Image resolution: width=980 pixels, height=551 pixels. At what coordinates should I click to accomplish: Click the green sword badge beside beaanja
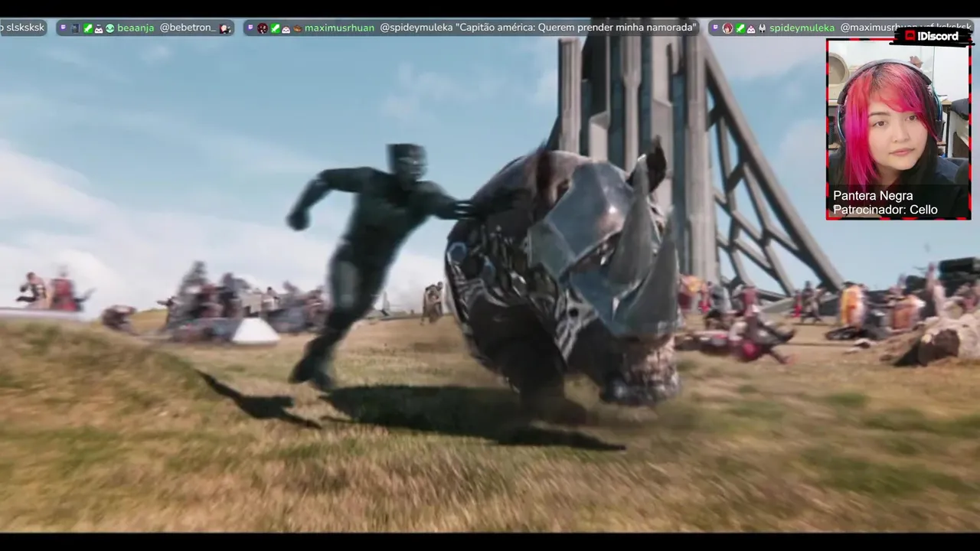tap(88, 28)
